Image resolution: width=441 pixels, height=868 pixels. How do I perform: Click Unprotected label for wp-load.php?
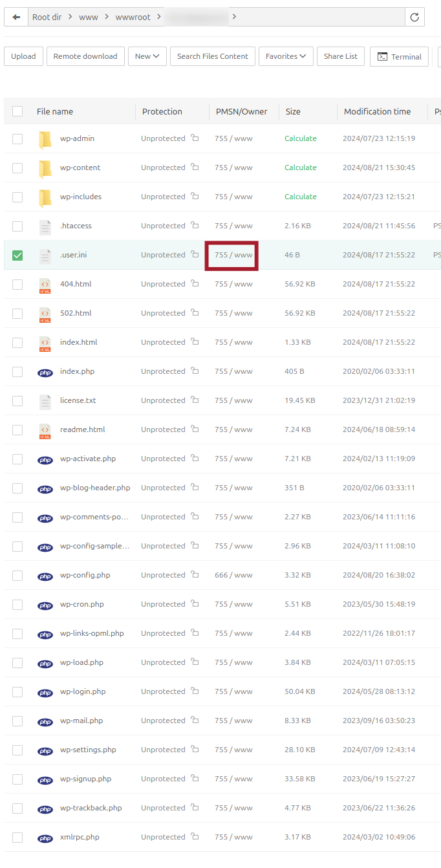coord(163,662)
